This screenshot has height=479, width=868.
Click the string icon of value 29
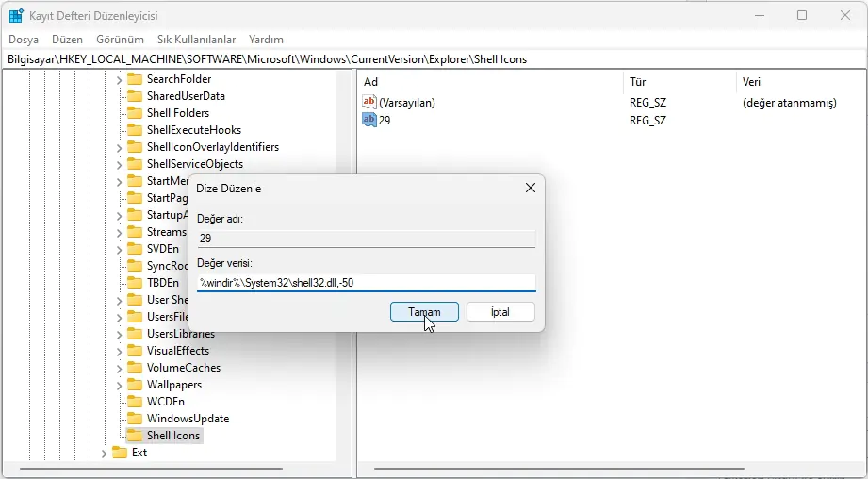coord(369,120)
